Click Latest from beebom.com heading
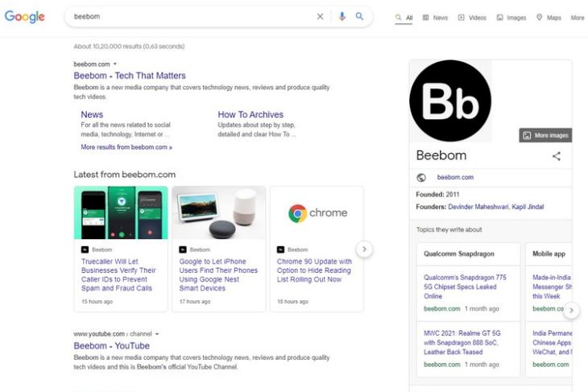Image resolution: width=588 pixels, height=392 pixels. pos(125,175)
